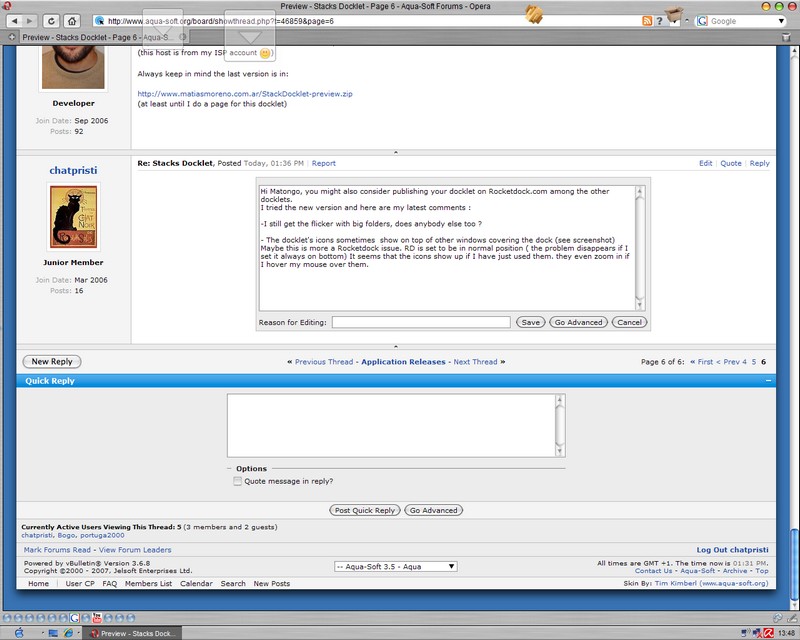The width and height of the screenshot is (800, 640).
Task: Click the YouTube bookmark icon in bottom bar
Action: 96,618
